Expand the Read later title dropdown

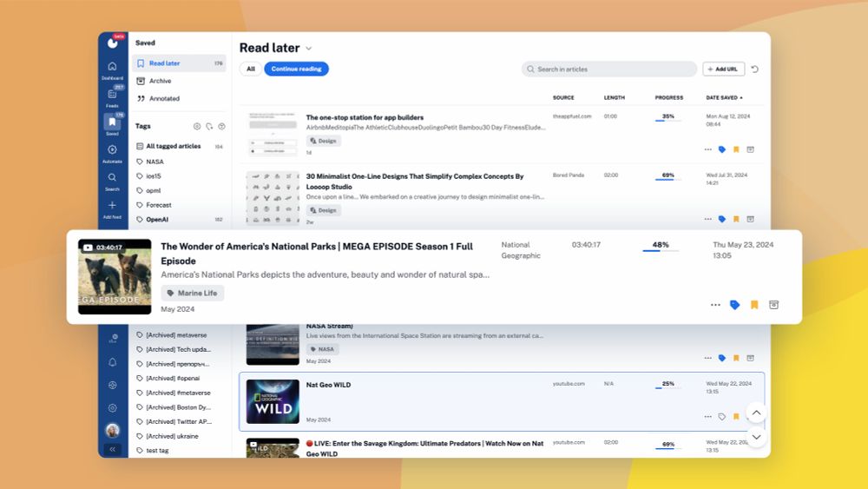[309, 49]
